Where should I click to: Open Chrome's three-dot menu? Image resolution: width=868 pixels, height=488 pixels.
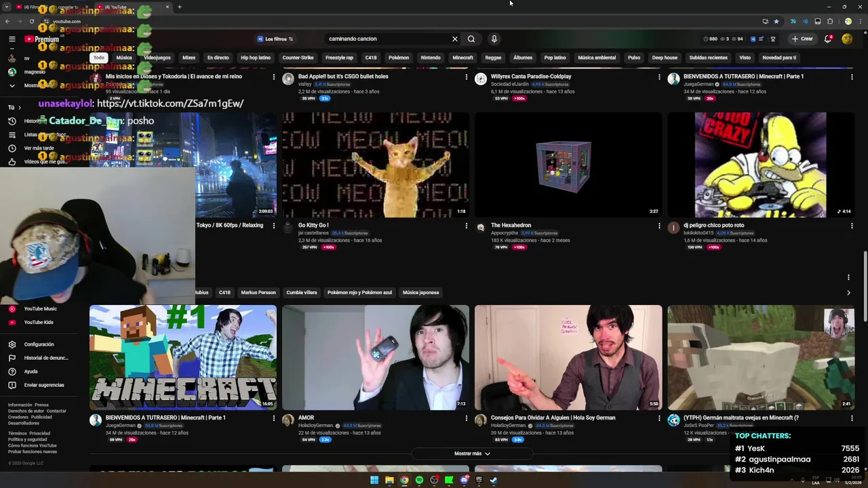(x=860, y=21)
